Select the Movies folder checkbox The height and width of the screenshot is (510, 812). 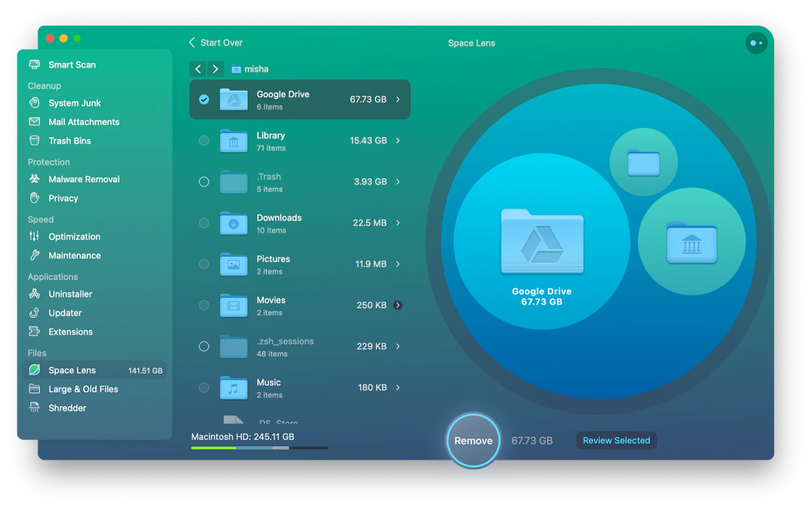[204, 305]
